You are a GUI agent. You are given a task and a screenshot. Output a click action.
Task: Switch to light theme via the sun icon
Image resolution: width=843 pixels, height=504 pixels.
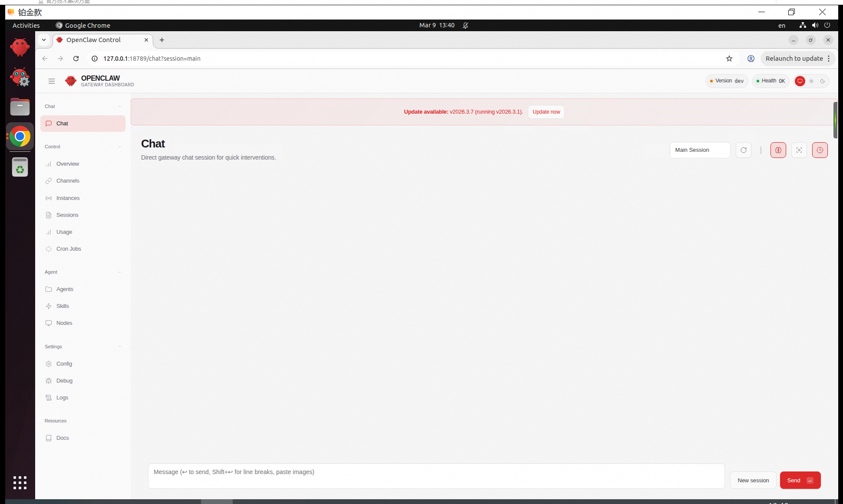pos(811,81)
